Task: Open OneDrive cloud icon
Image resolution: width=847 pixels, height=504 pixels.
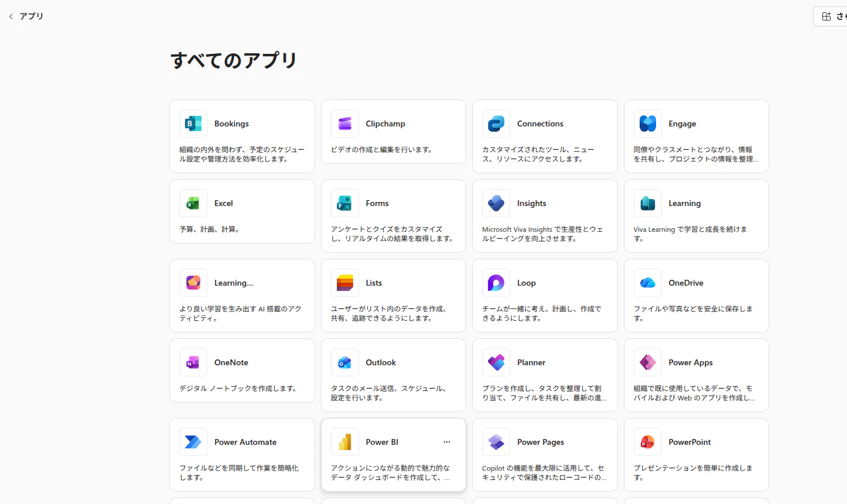Action: point(648,283)
